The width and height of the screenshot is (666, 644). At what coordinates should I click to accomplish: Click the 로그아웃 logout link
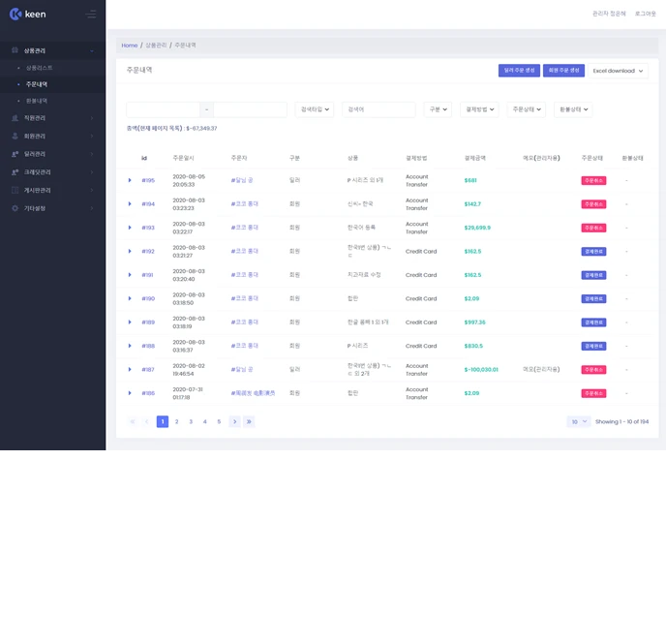tap(645, 14)
